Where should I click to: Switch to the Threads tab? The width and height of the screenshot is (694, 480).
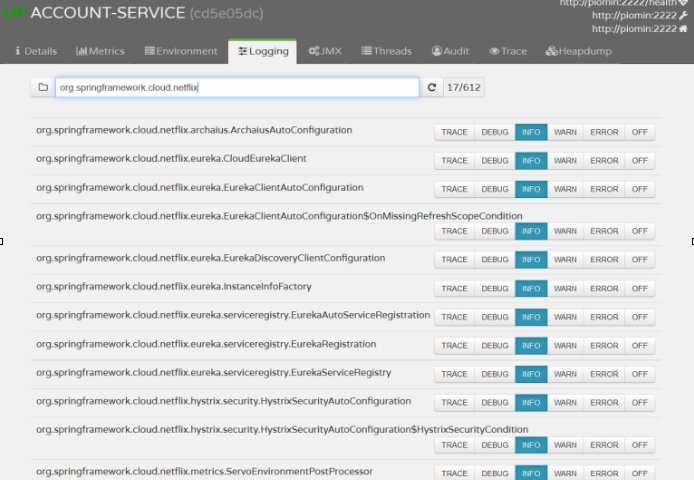pos(386,51)
